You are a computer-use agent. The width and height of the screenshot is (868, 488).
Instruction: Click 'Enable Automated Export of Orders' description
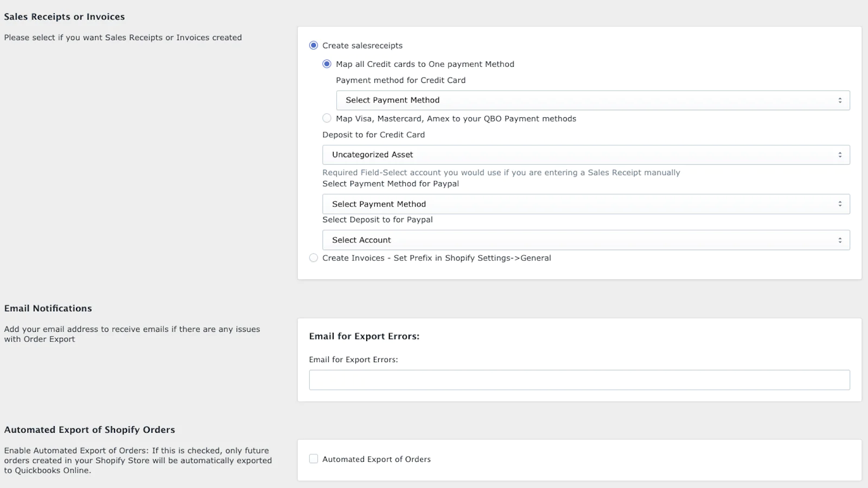pyautogui.click(x=138, y=460)
